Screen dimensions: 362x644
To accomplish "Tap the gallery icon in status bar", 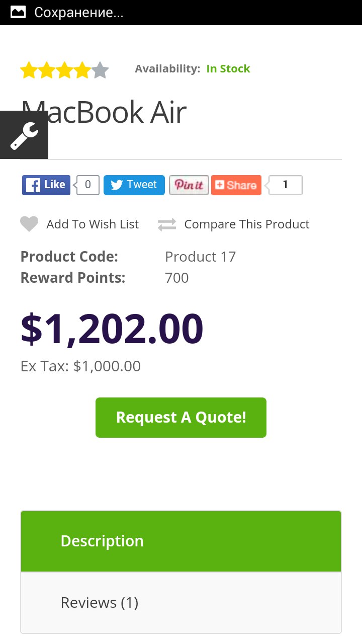I will [x=18, y=12].
